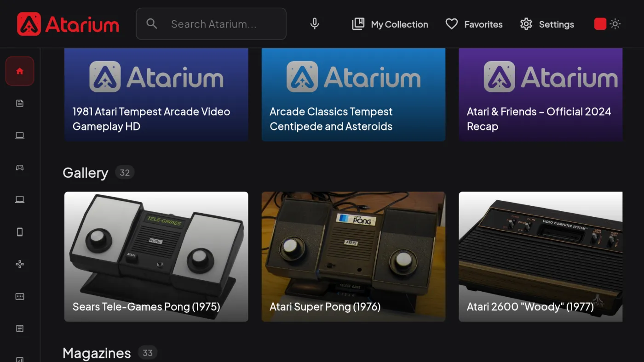Go to the Home sidebar icon
The height and width of the screenshot is (362, 644).
click(20, 71)
